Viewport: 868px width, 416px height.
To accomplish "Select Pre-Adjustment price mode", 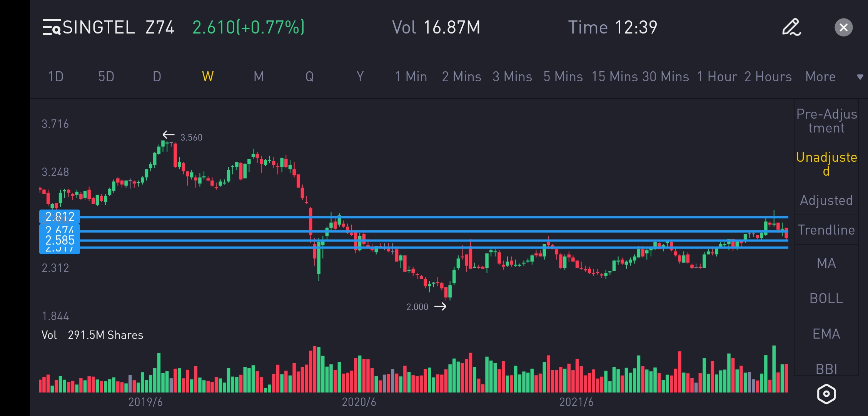I will 826,121.
